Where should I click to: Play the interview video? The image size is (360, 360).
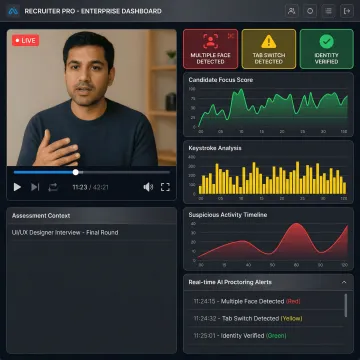17,187
